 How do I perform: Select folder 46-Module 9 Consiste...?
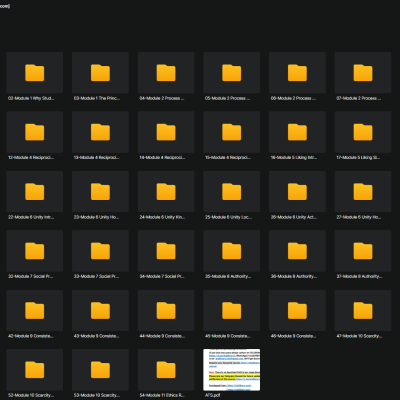pos(297,311)
